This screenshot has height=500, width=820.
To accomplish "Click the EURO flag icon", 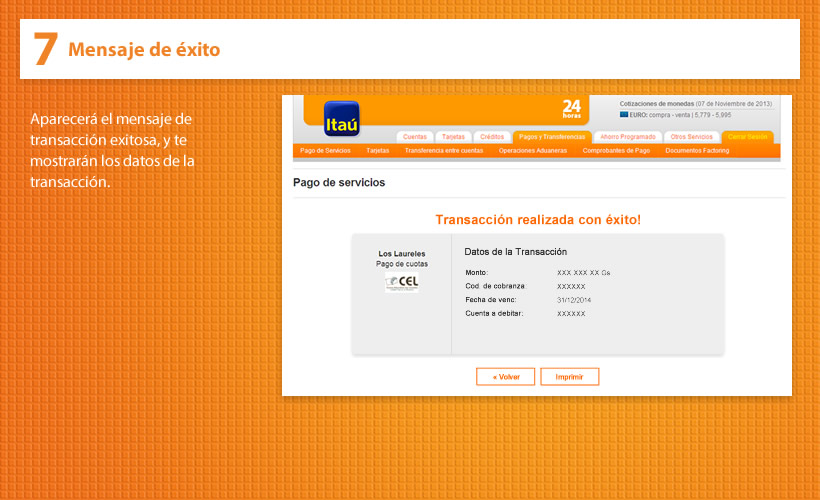I will pos(624,115).
